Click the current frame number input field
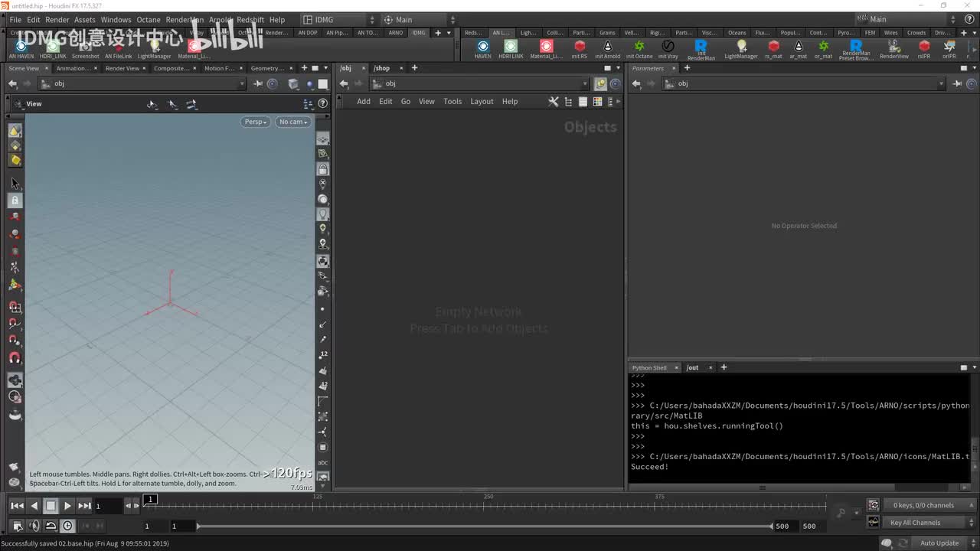Image resolution: width=980 pixels, height=551 pixels. 108,506
